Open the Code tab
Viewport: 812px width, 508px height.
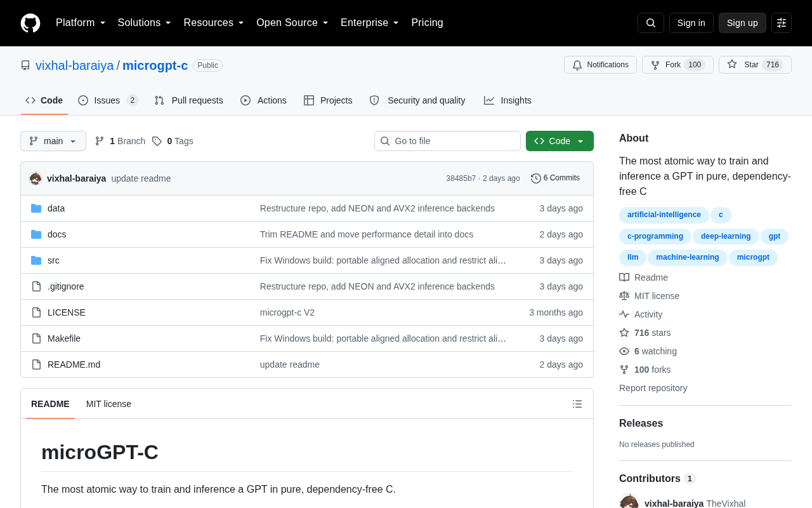point(44,100)
